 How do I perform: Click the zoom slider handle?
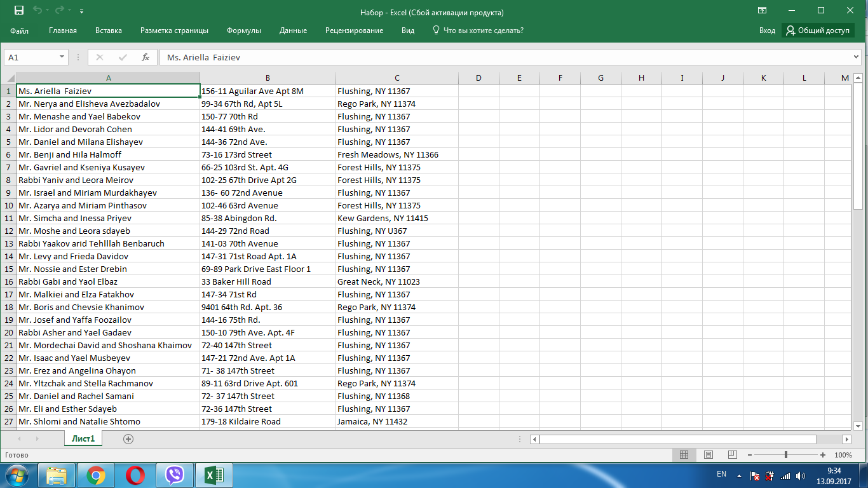click(786, 455)
